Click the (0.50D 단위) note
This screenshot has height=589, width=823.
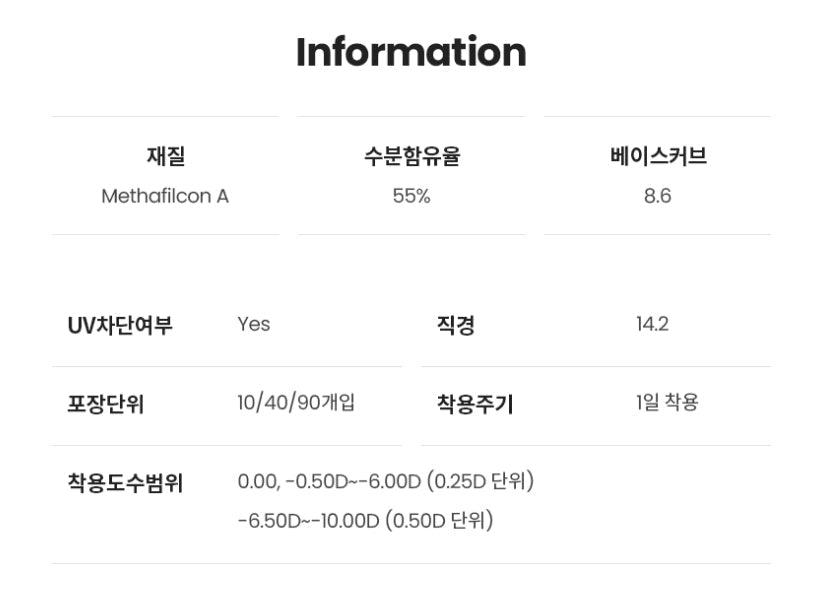pyautogui.click(x=439, y=521)
